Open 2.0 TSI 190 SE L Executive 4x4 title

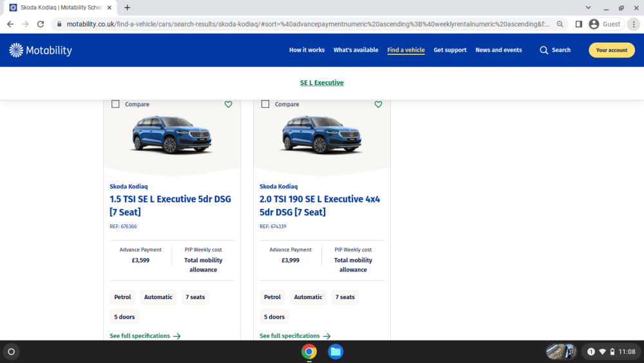click(x=320, y=206)
